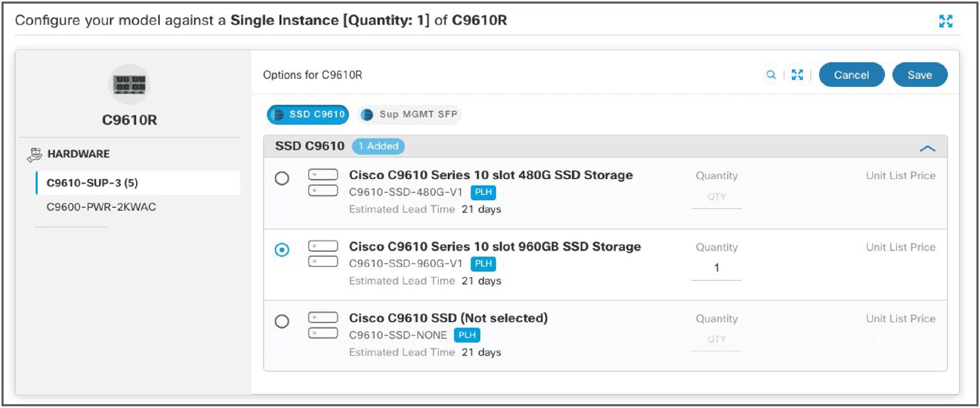This screenshot has width=980, height=408.
Task: Click the search magnifier icon in options header
Action: pyautogui.click(x=770, y=75)
